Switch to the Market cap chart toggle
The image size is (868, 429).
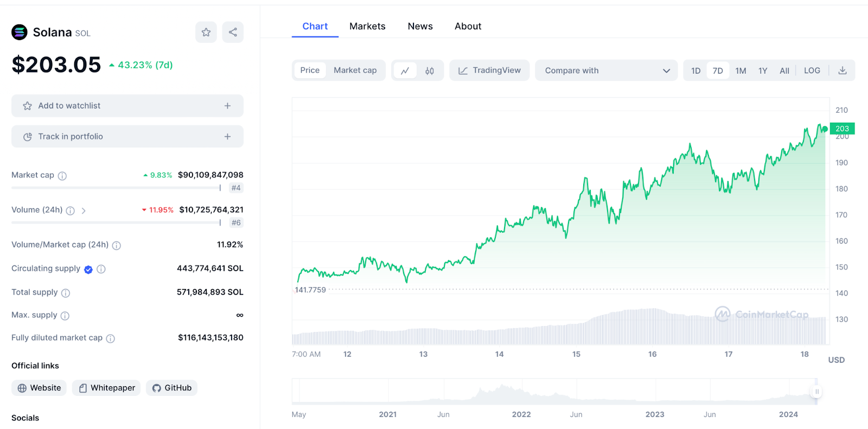[x=355, y=71]
